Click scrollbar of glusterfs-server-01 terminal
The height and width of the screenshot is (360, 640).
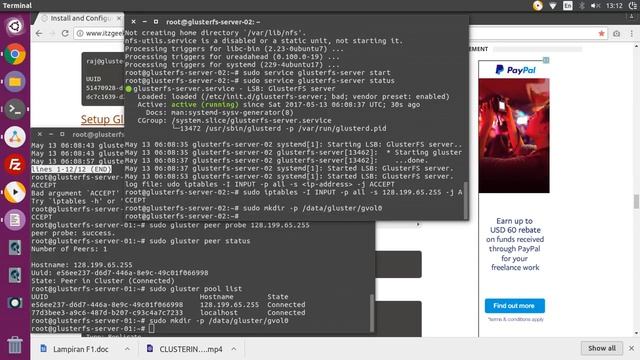(x=372, y=313)
